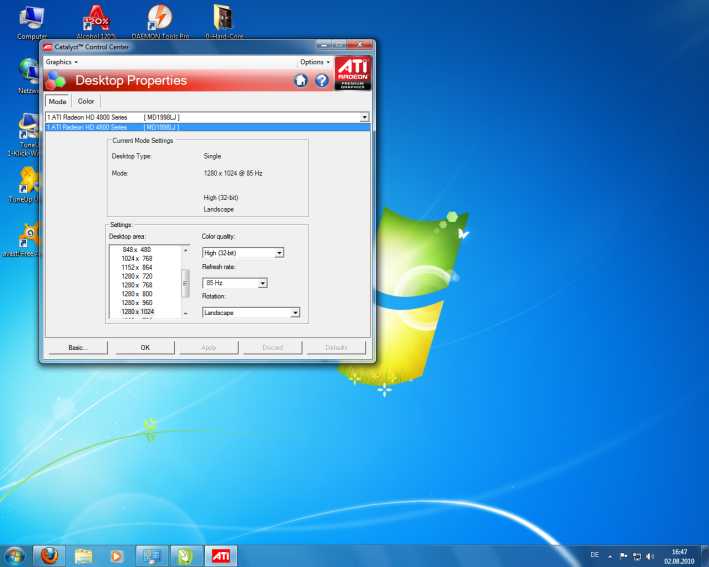Open the Rotation dropdown
The height and width of the screenshot is (567, 709).
[251, 313]
